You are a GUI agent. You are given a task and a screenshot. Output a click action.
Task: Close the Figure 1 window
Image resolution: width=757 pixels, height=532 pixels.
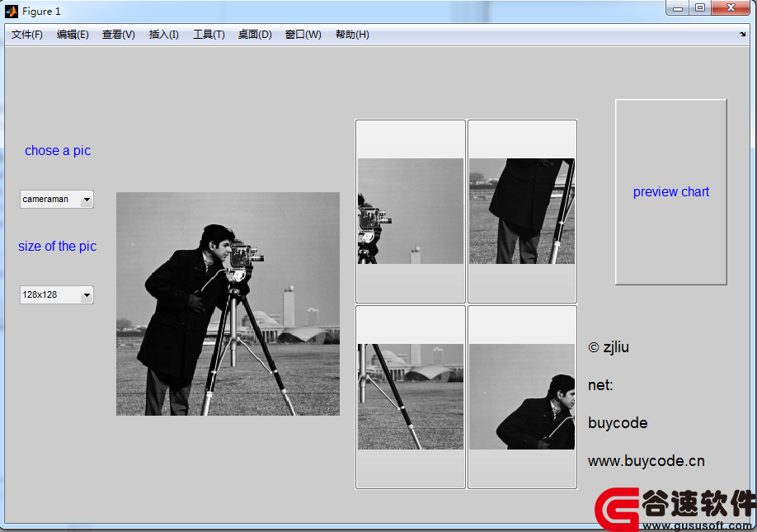731,8
